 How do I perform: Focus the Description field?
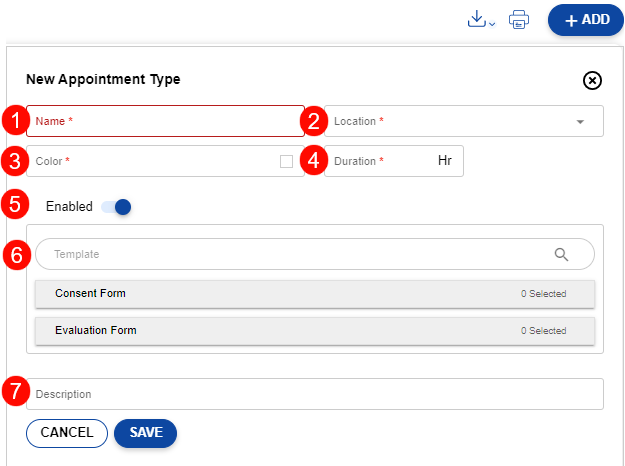point(315,394)
